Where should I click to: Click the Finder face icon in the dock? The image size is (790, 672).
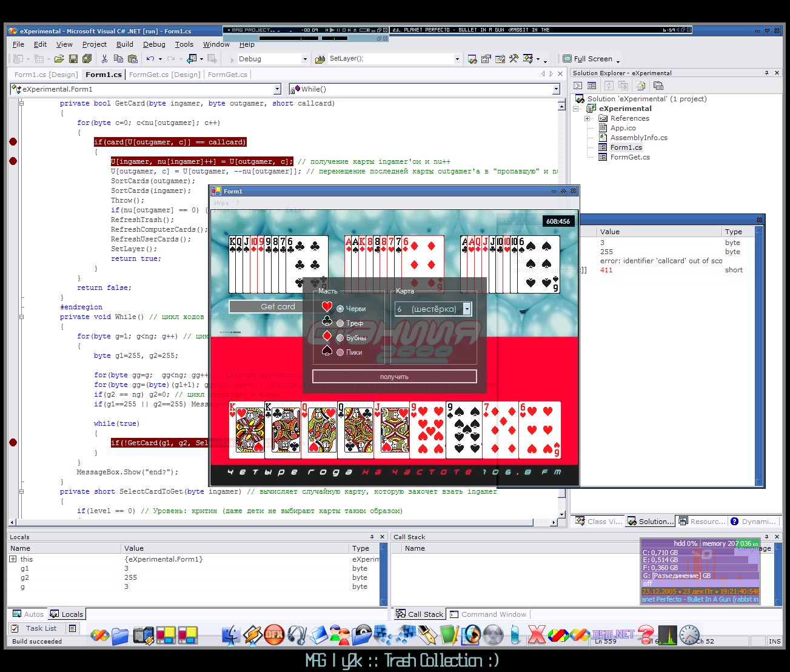click(231, 635)
